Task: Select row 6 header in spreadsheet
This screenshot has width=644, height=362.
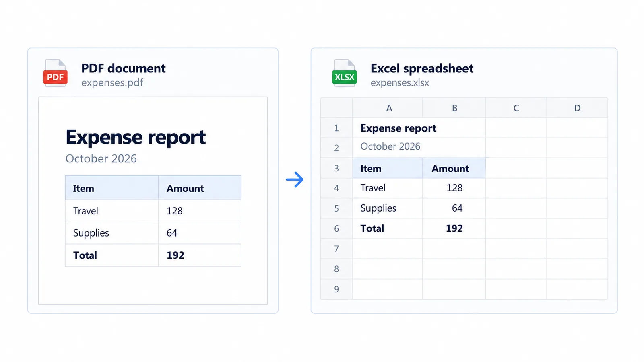Action: [x=336, y=228]
